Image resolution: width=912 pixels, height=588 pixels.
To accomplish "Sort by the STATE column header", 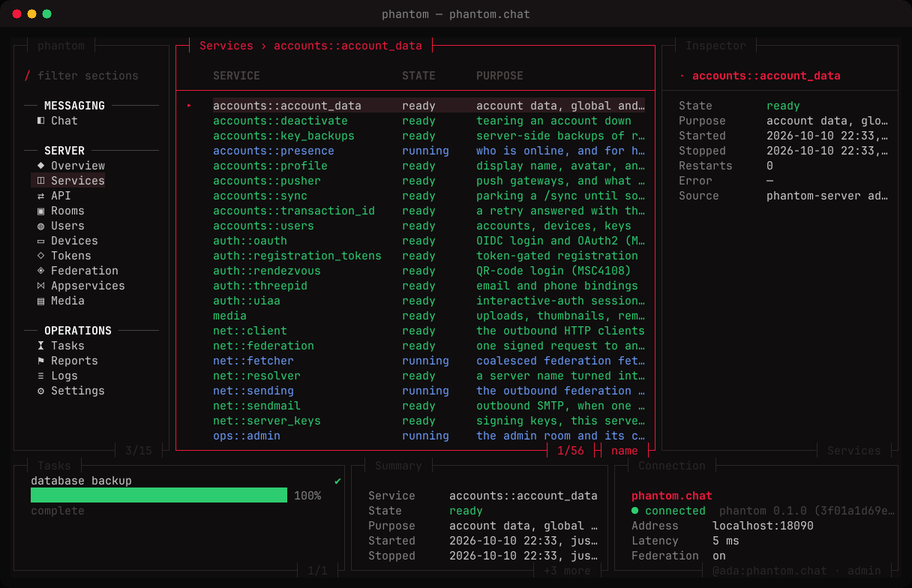I will (418, 76).
